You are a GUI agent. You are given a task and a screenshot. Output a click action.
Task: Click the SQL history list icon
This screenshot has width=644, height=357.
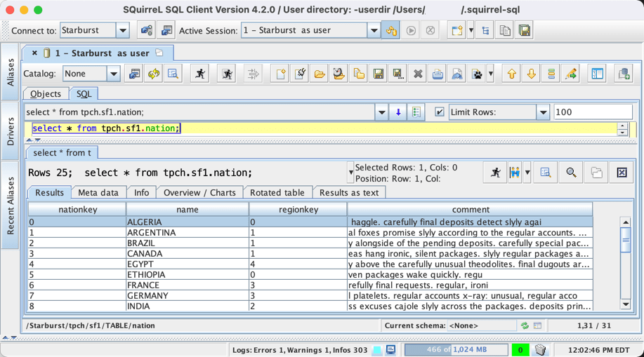click(x=416, y=112)
